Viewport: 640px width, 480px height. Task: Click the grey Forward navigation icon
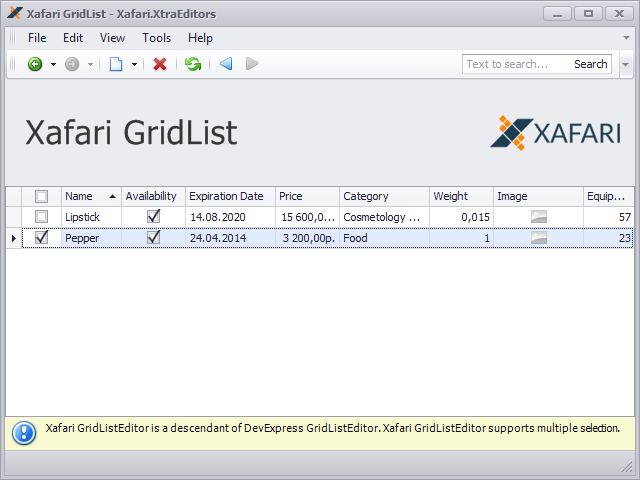click(x=72, y=64)
